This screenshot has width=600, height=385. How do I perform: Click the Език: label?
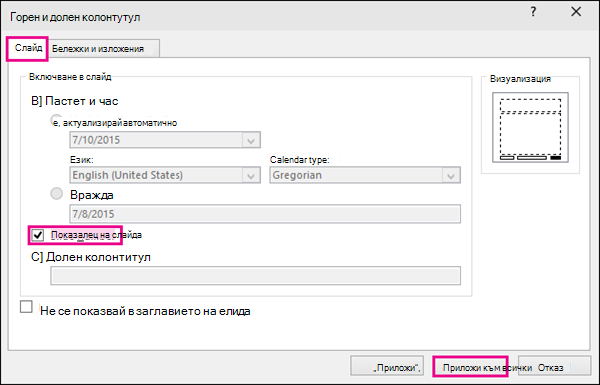tap(82, 160)
